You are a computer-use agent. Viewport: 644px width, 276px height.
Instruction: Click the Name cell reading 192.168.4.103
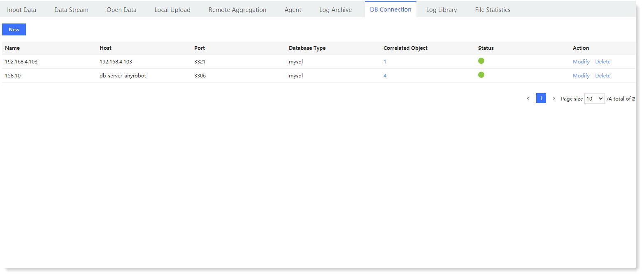[21, 62]
